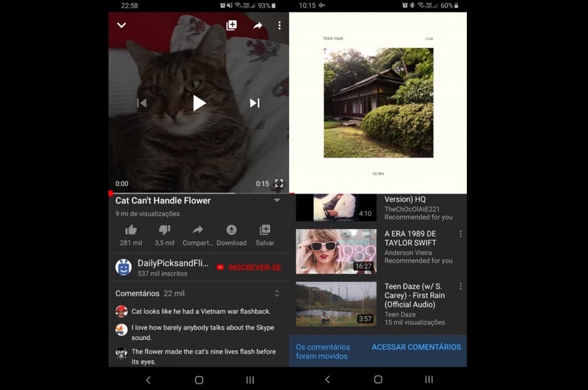Share video using top arrow icon
Screen dimensions: 588x390
click(x=258, y=25)
